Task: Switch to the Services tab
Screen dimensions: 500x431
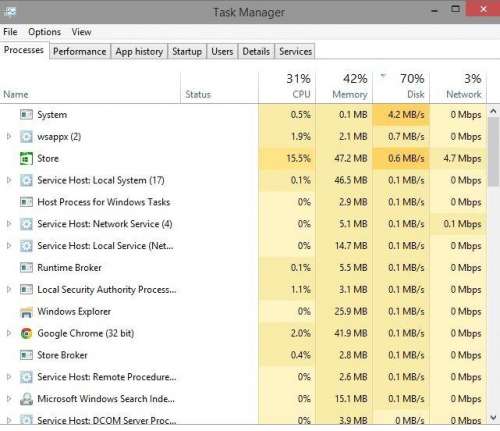Action: (295, 52)
